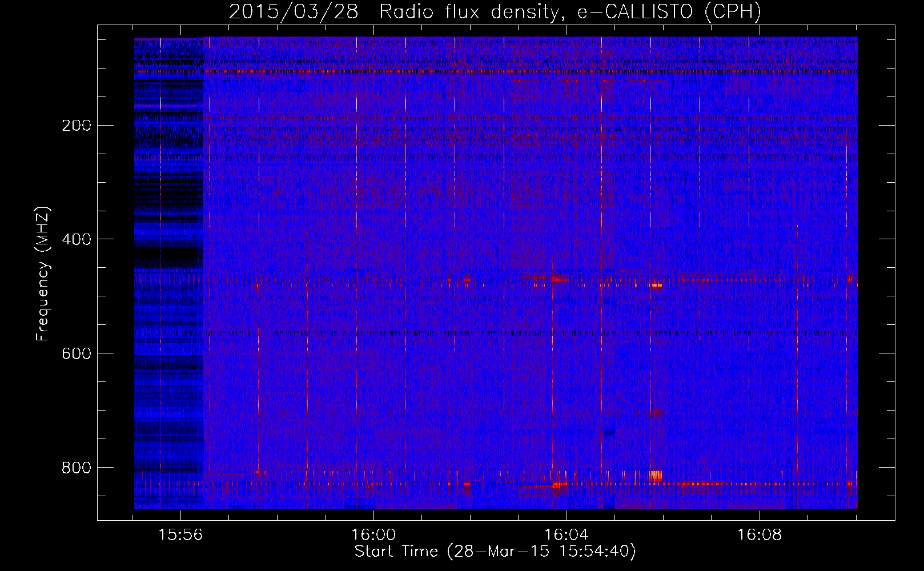Click the 400 frequency tick label
Viewport: 924px width, 571px height.
(76, 239)
